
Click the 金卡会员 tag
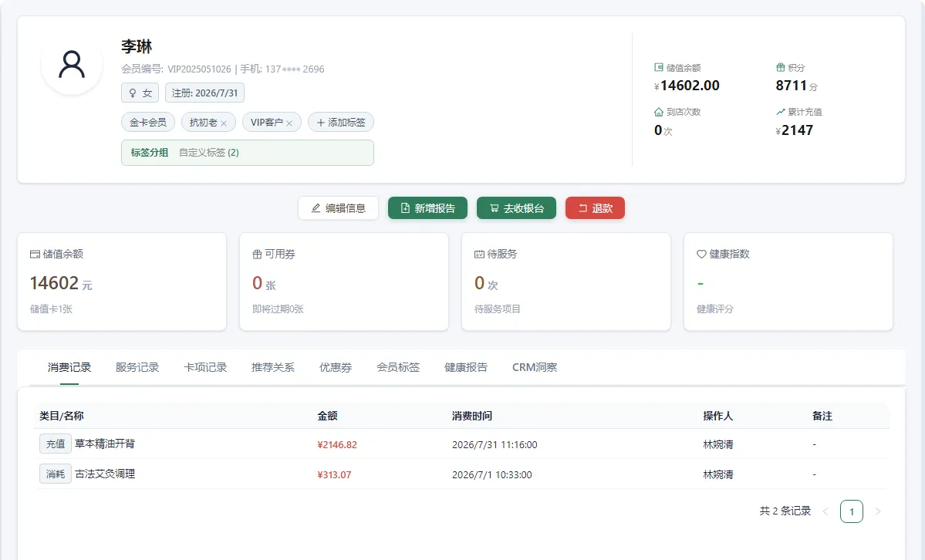click(148, 122)
